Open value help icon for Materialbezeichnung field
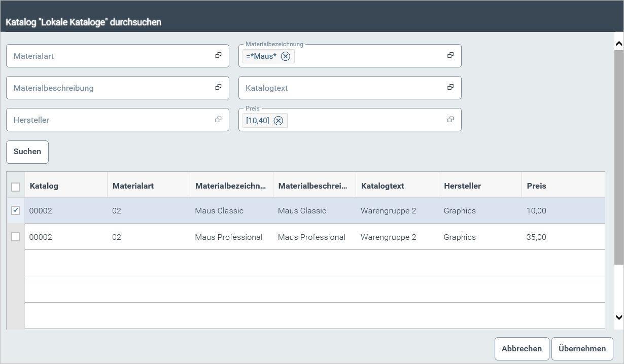This screenshot has width=624, height=364. (x=450, y=55)
